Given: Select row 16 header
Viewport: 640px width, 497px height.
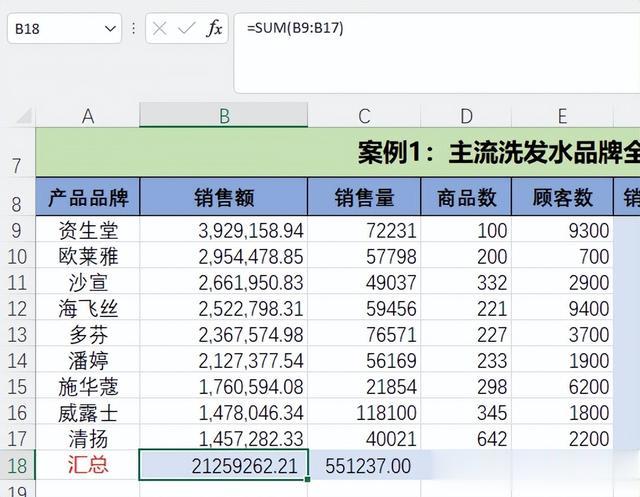Looking at the screenshot, I should coord(18,412).
